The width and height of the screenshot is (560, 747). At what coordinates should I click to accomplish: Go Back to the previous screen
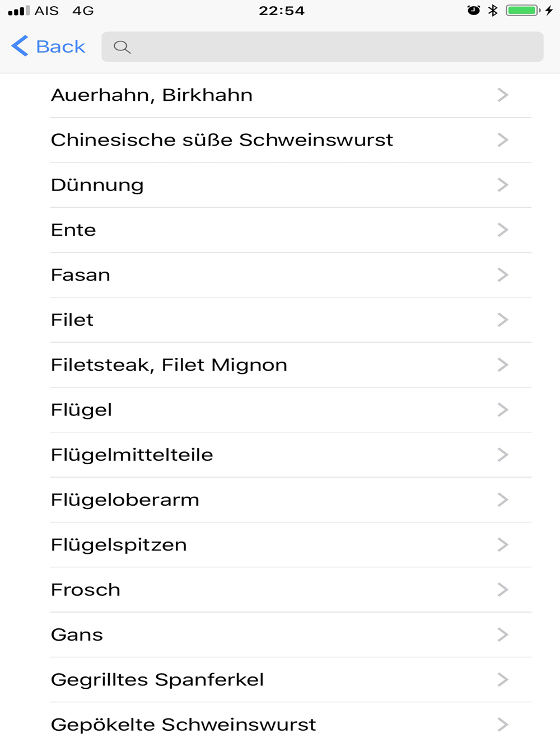48,46
